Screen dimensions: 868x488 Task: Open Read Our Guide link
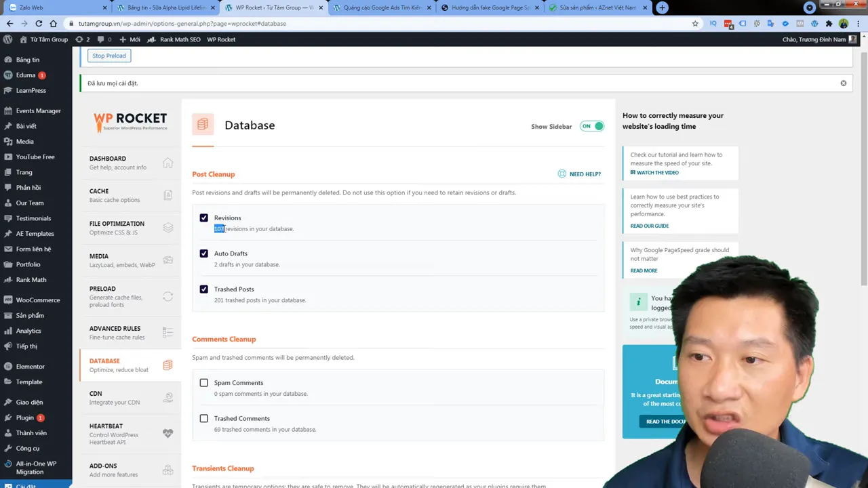click(650, 226)
